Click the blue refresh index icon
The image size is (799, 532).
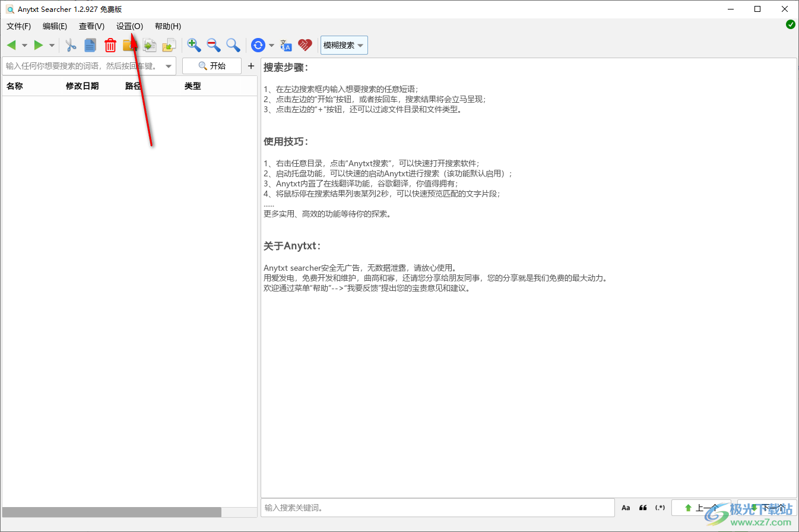point(258,45)
